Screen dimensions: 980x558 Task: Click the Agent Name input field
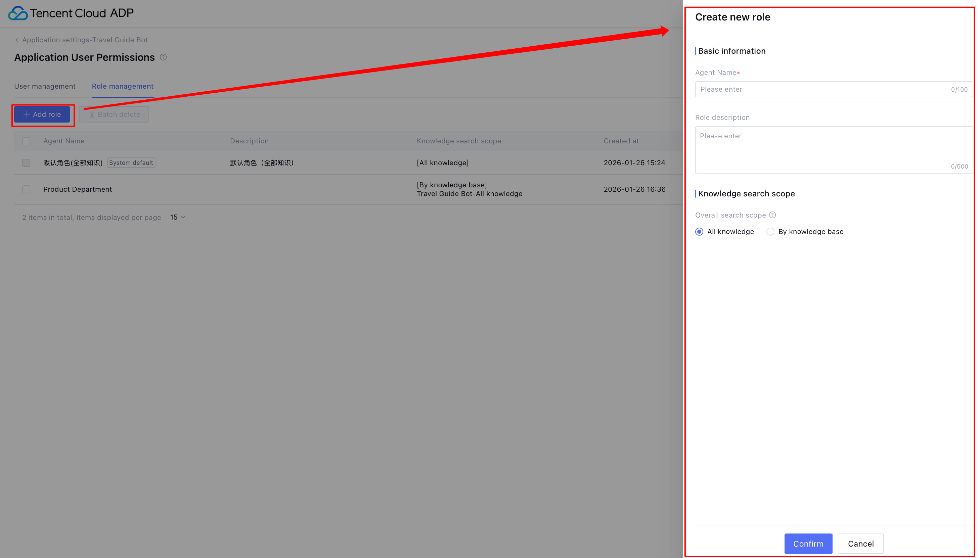(824, 89)
